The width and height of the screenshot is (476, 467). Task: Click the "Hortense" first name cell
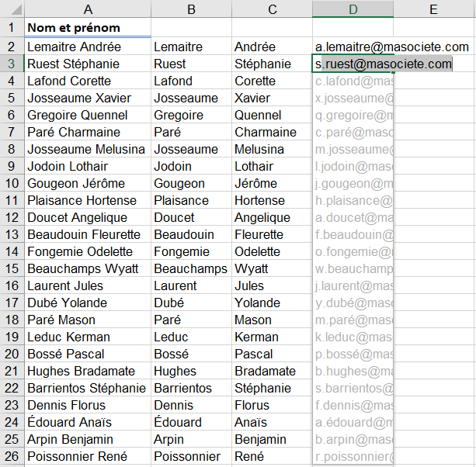click(272, 200)
